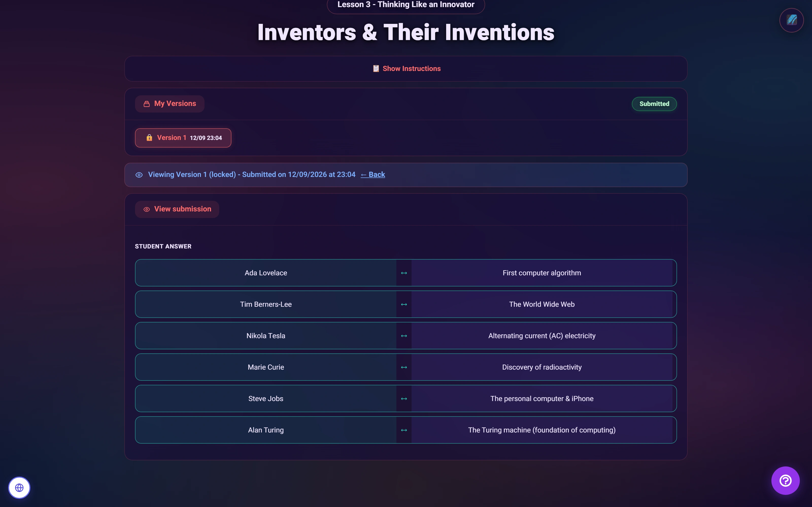Viewport: 812px width, 507px height.
Task: Select Discovery of radioactivity answer
Action: (x=542, y=367)
